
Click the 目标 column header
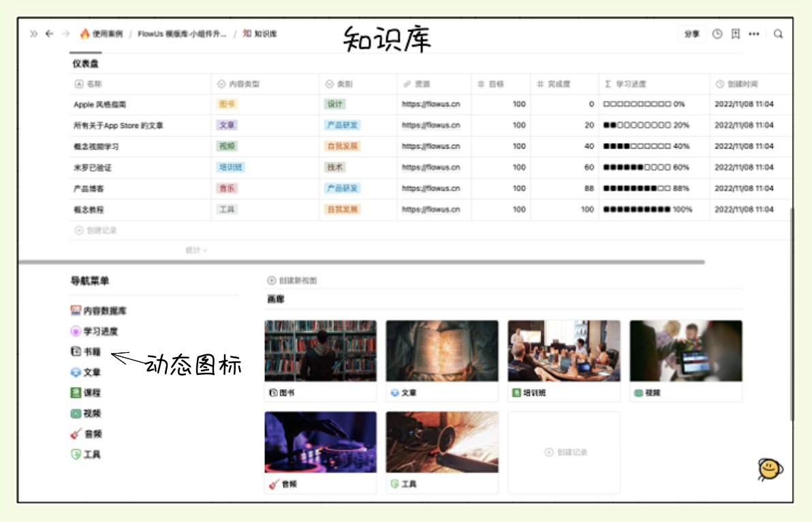pos(501,84)
